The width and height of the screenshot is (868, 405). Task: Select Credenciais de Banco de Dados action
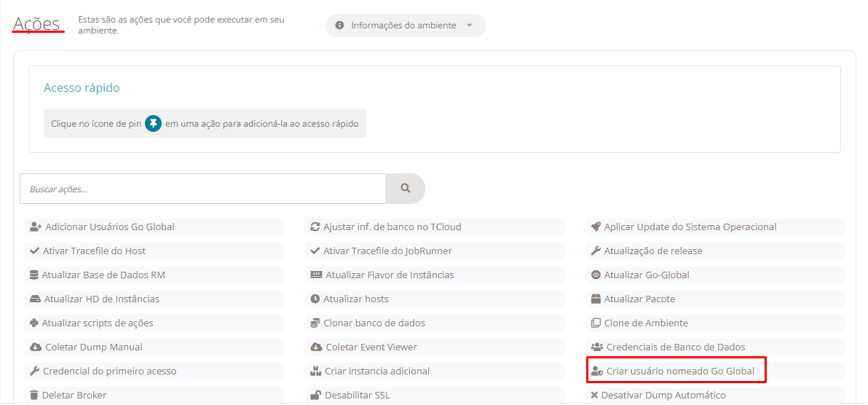click(715, 347)
